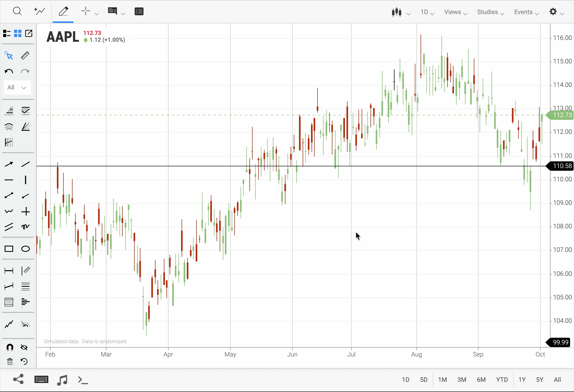Enable the crosshair pointer tool
The height and width of the screenshot is (392, 574).
(86, 11)
